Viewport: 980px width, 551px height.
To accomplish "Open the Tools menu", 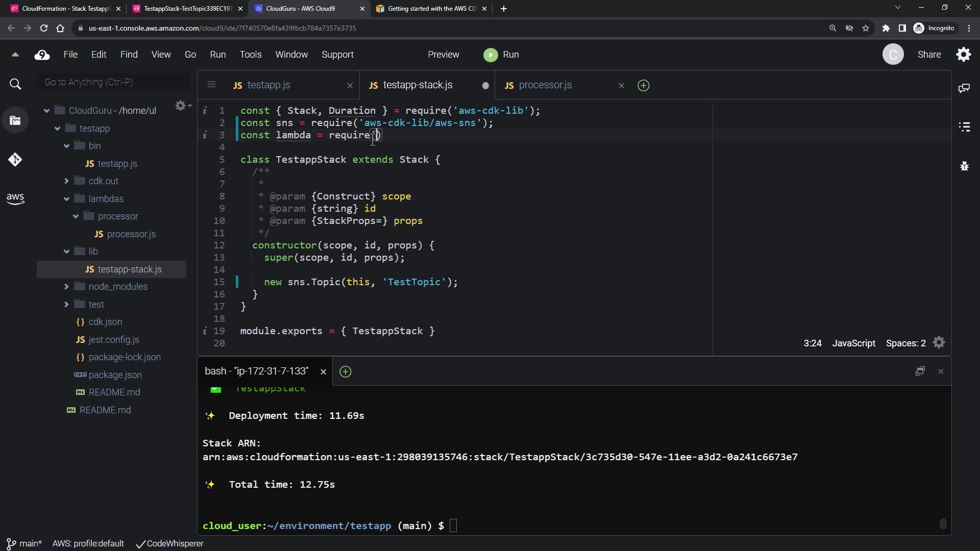I will (250, 55).
